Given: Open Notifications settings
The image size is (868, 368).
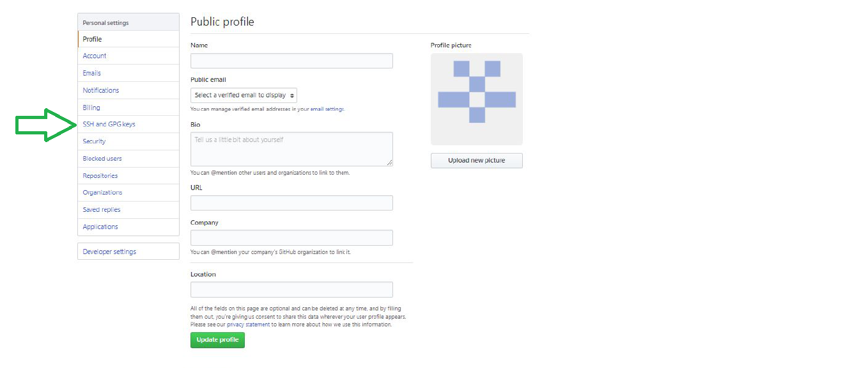Looking at the screenshot, I should (101, 90).
